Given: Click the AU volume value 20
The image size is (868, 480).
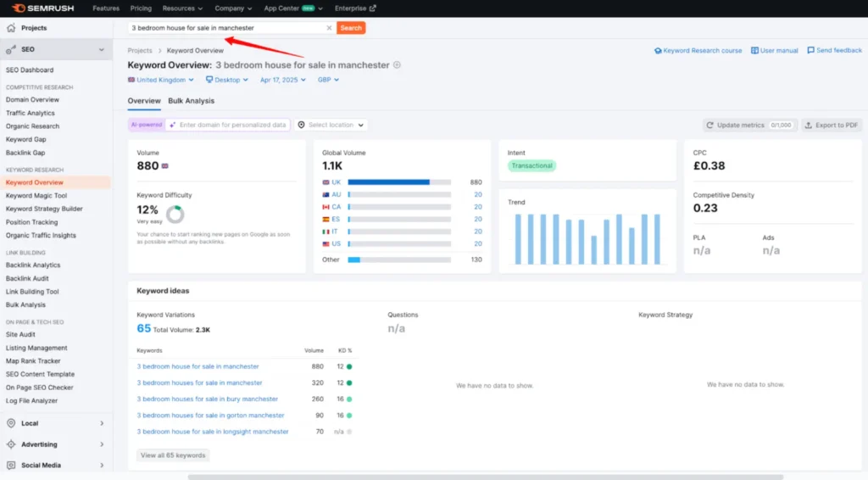Looking at the screenshot, I should (478, 195).
